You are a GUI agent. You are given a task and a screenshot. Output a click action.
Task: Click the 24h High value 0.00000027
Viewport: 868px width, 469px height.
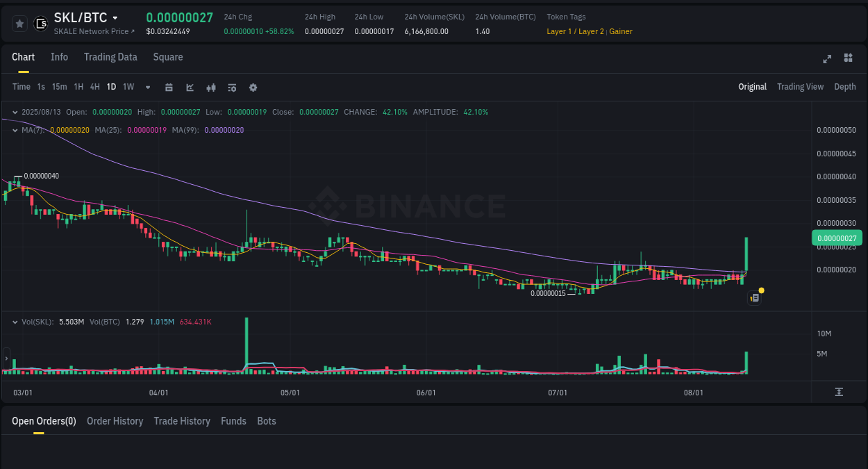pos(324,31)
